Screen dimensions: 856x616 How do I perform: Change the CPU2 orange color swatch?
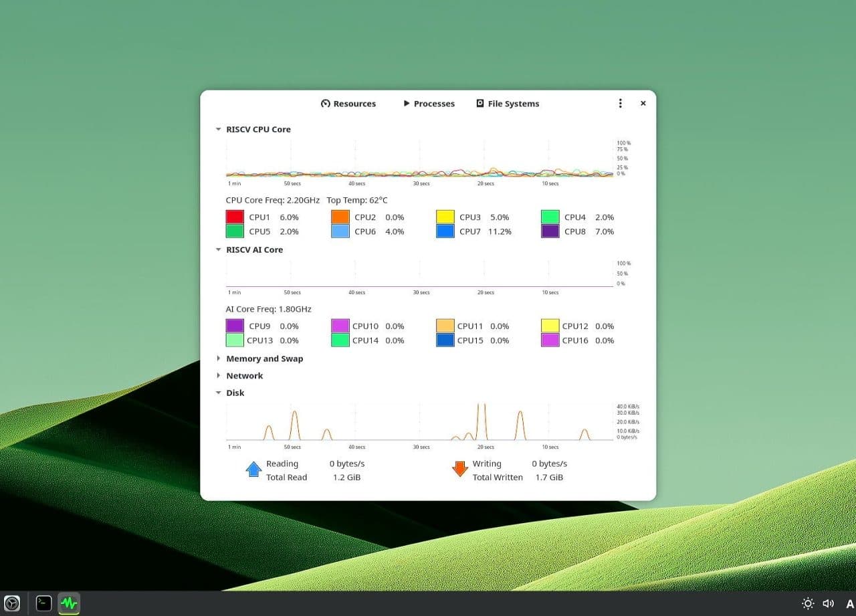click(340, 217)
